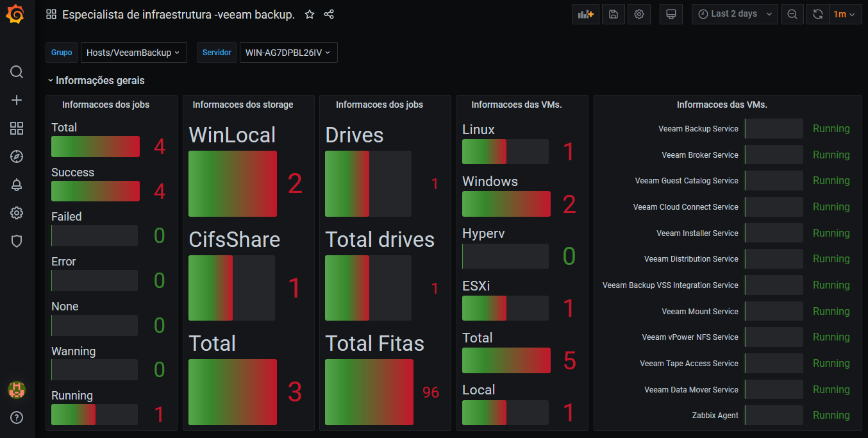Viewport: 868px width, 438px height.
Task: Click the Total Fitas gauge bar
Action: pos(369,392)
